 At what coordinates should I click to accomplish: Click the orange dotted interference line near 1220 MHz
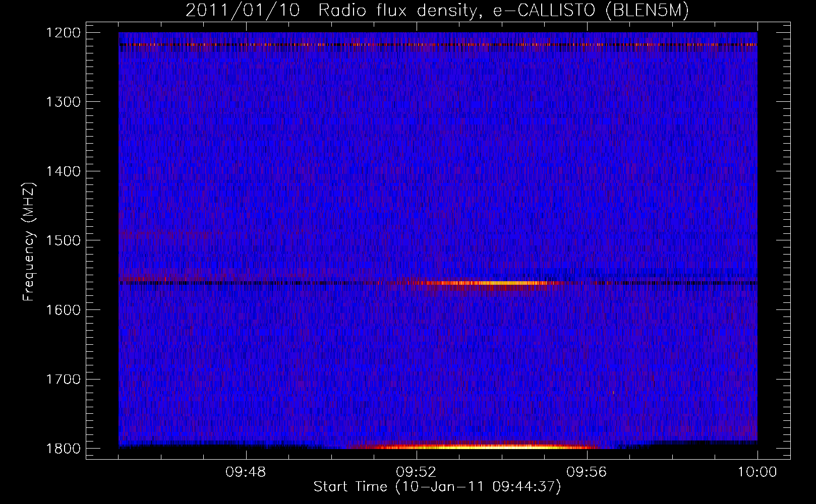click(x=438, y=44)
